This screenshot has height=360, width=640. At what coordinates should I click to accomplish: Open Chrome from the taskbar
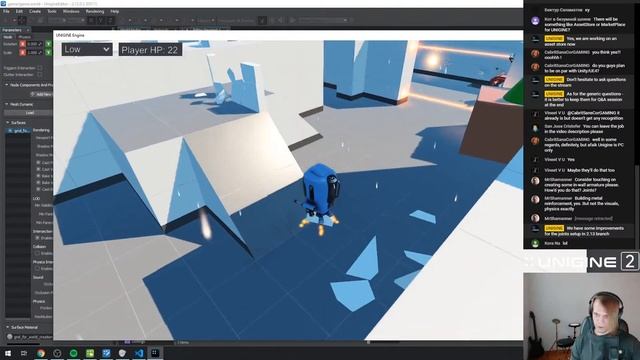(41, 353)
